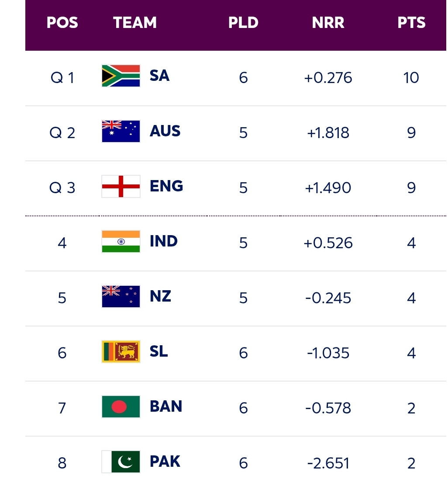Click the South Africa flag icon
The height and width of the screenshot is (479, 448).
tap(121, 76)
